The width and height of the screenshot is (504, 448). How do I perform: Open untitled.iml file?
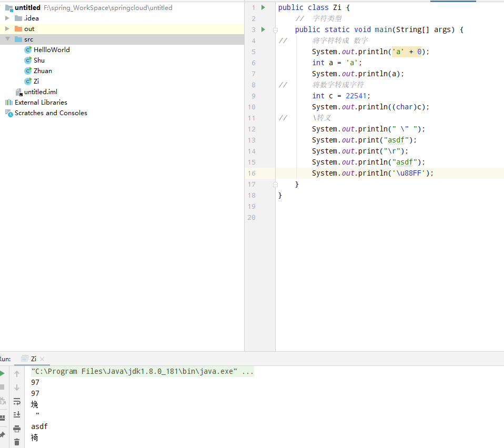pyautogui.click(x=41, y=92)
